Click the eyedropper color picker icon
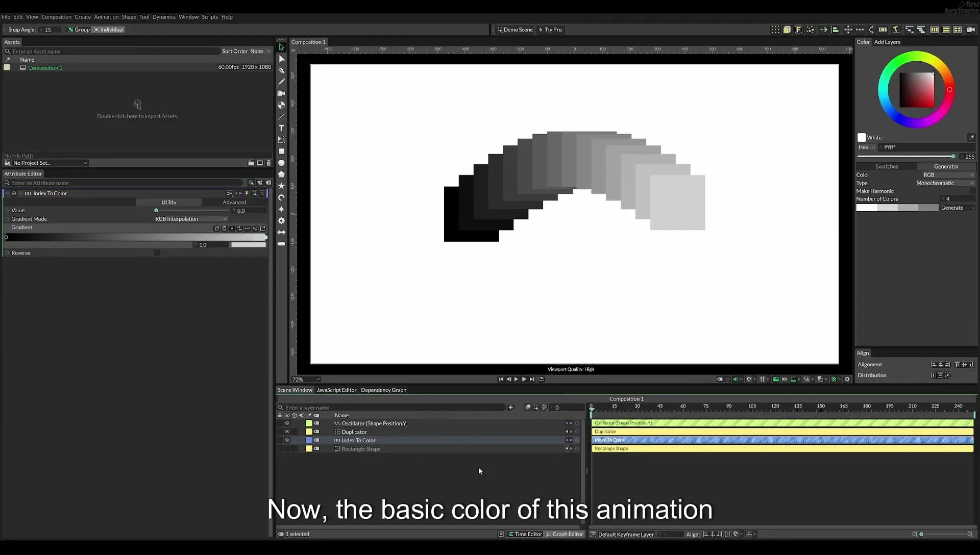 pyautogui.click(x=971, y=138)
